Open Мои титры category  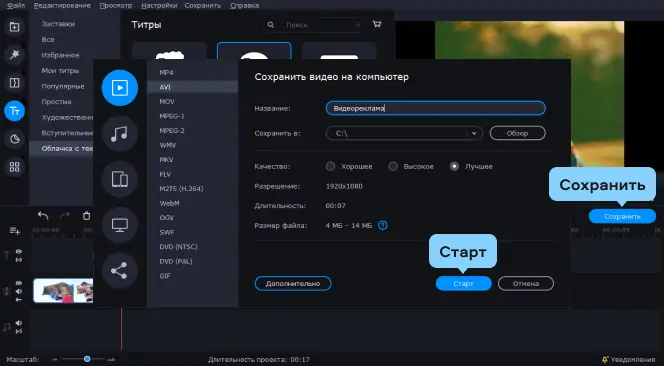[60, 71]
